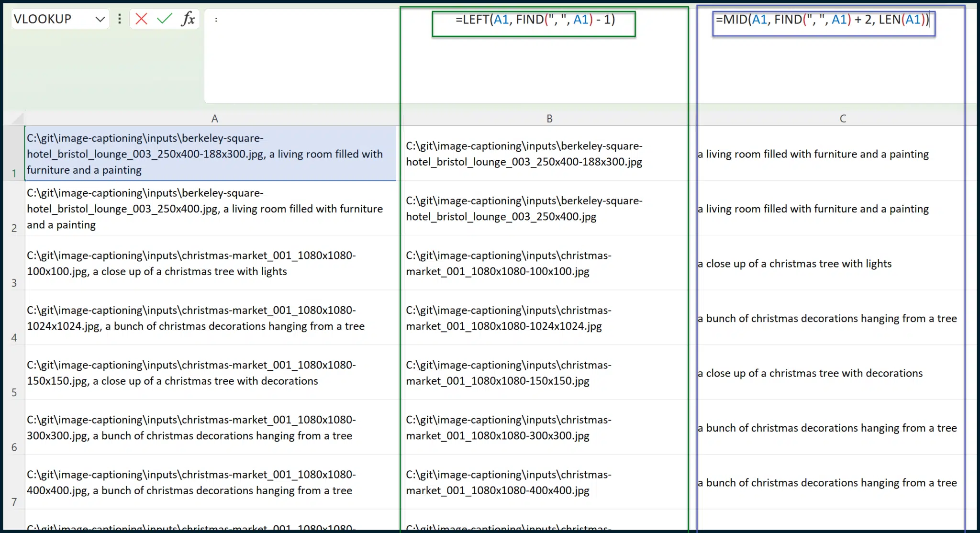Click cell C4 christmas decorations hanging caption
This screenshot has height=533, width=980.
[836, 318]
